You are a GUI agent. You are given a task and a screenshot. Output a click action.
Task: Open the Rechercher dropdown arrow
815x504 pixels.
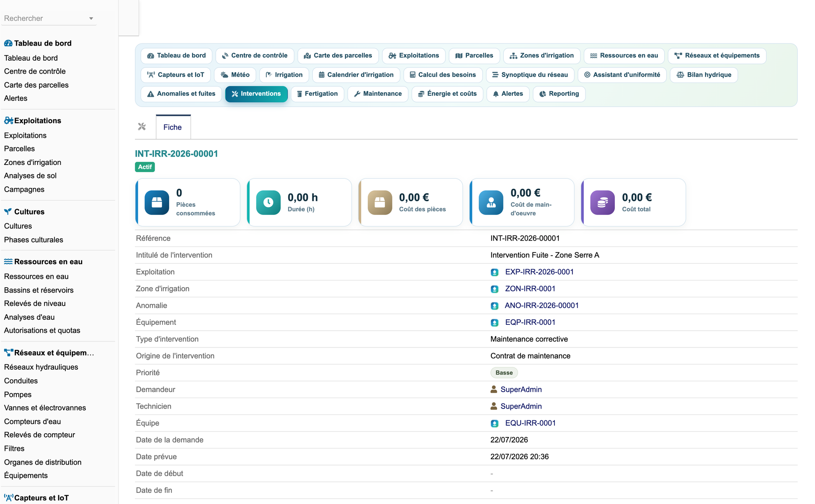coord(91,18)
